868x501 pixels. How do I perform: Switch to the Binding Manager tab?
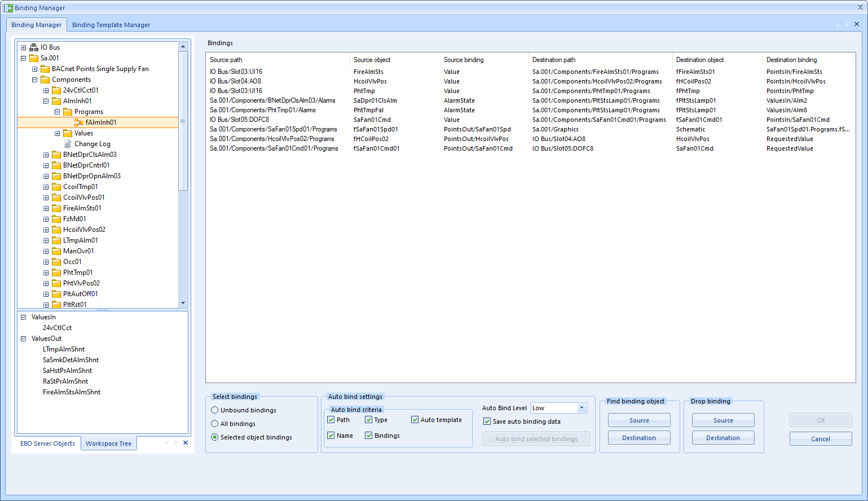(37, 25)
